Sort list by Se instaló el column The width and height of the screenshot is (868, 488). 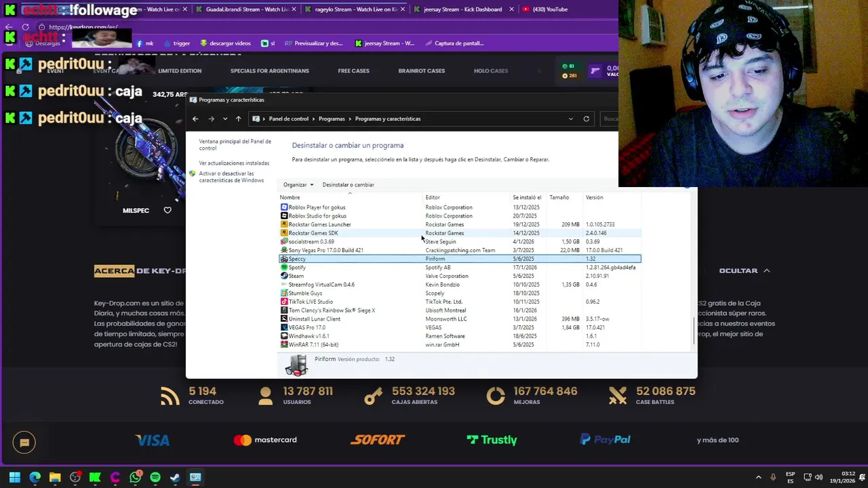coord(527,197)
